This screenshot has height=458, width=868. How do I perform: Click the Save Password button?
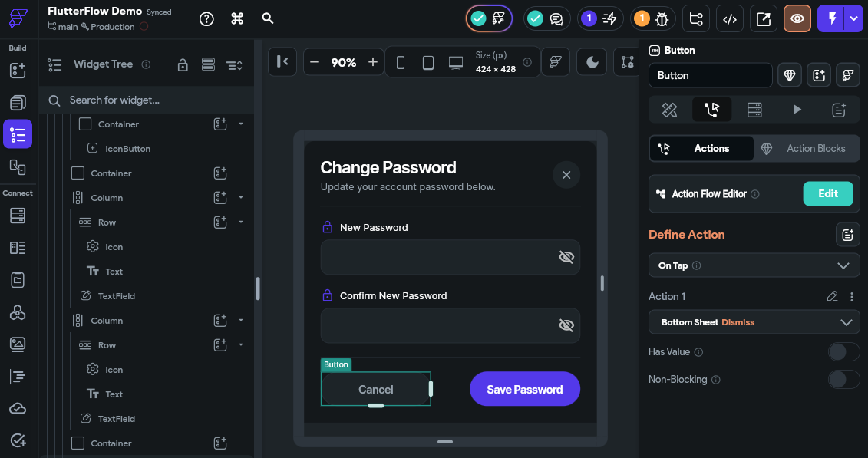[x=525, y=390]
